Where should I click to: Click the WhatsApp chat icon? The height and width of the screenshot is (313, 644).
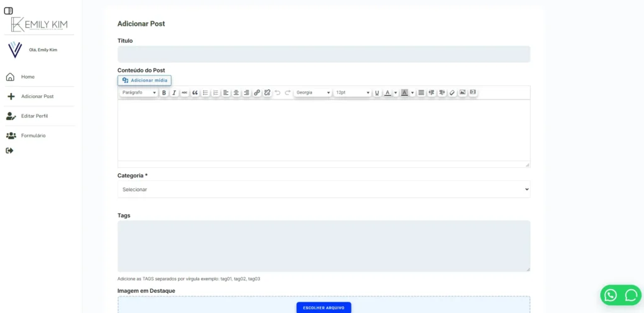pyautogui.click(x=610, y=295)
